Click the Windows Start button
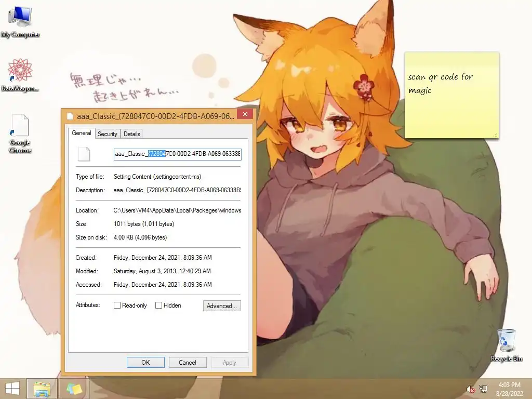Screen dimensions: 532x399 coord(12,389)
